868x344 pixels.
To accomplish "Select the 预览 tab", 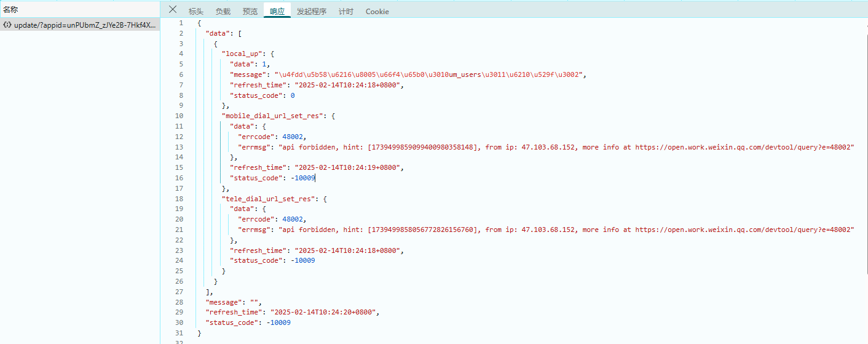I will 250,12.
